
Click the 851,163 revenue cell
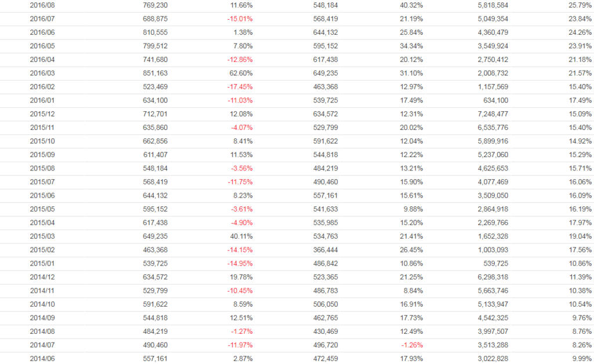[155, 73]
